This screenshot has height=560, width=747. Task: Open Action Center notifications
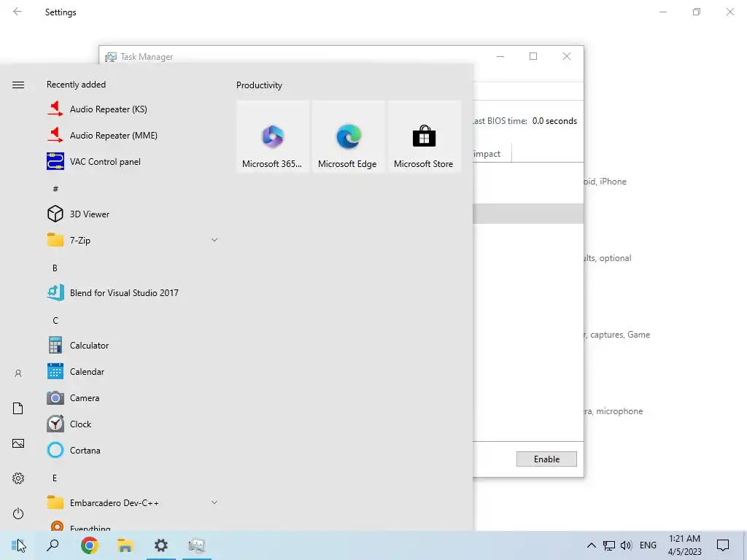click(723, 545)
